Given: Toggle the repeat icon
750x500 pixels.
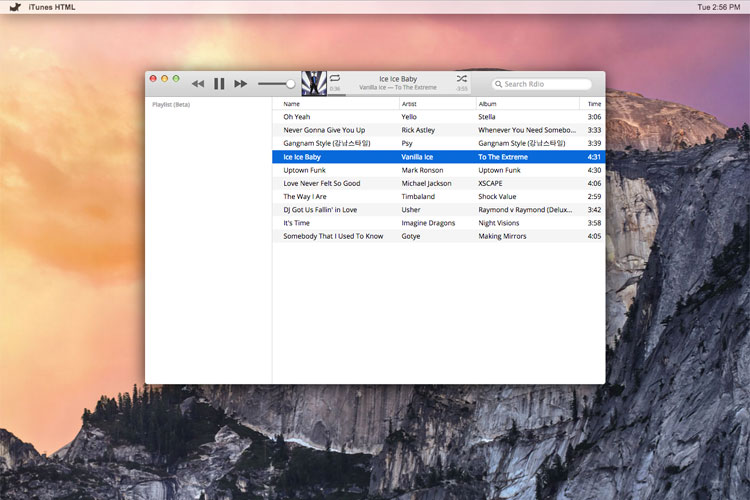Looking at the screenshot, I should (x=335, y=78).
